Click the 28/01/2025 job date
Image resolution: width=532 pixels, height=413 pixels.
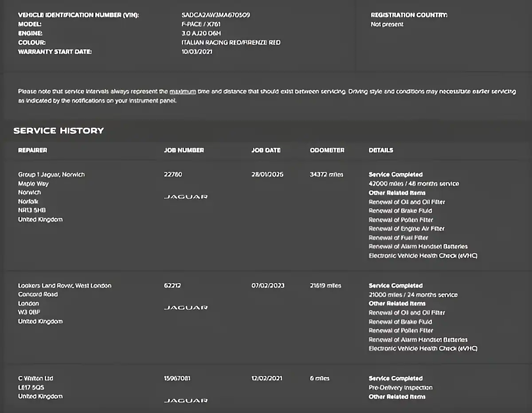pos(268,175)
